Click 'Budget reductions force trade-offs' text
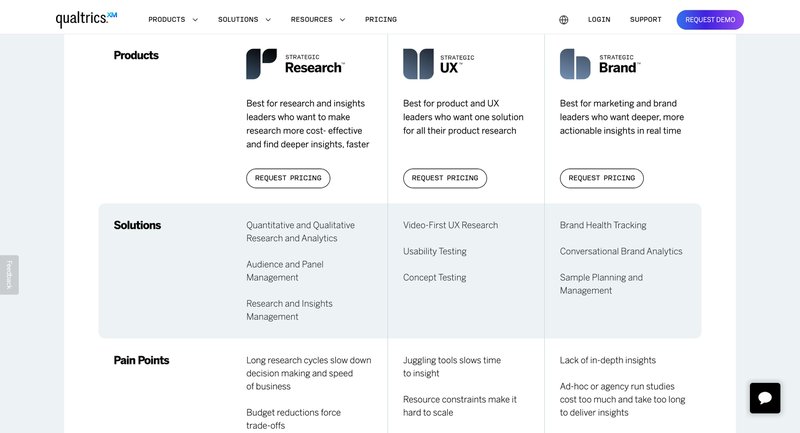 pyautogui.click(x=293, y=419)
